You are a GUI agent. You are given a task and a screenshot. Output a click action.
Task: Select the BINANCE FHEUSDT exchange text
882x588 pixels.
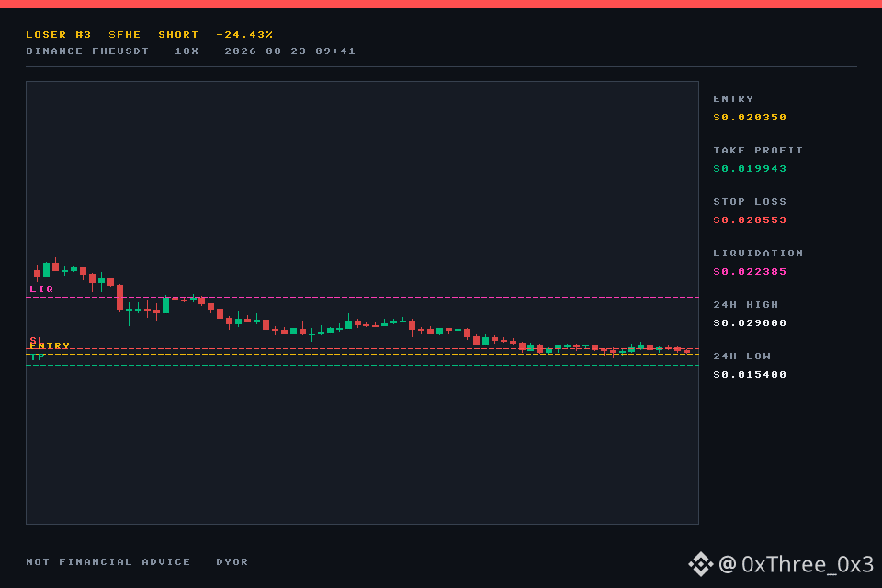click(x=87, y=51)
